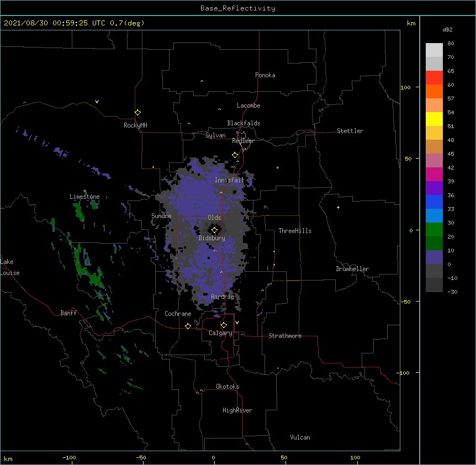Pick the dark orange 57-60 dBZ legend swatch
Screen dimensions: 476x465
tap(434, 91)
